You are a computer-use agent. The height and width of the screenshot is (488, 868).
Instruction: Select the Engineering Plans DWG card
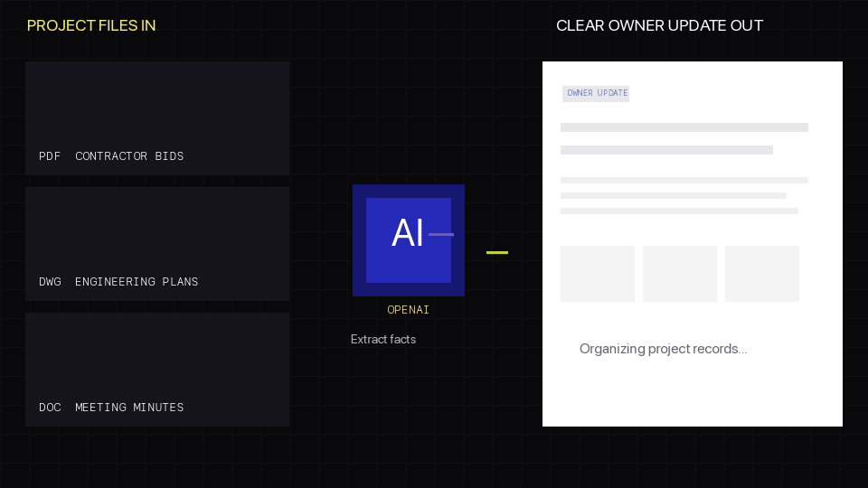coord(157,244)
